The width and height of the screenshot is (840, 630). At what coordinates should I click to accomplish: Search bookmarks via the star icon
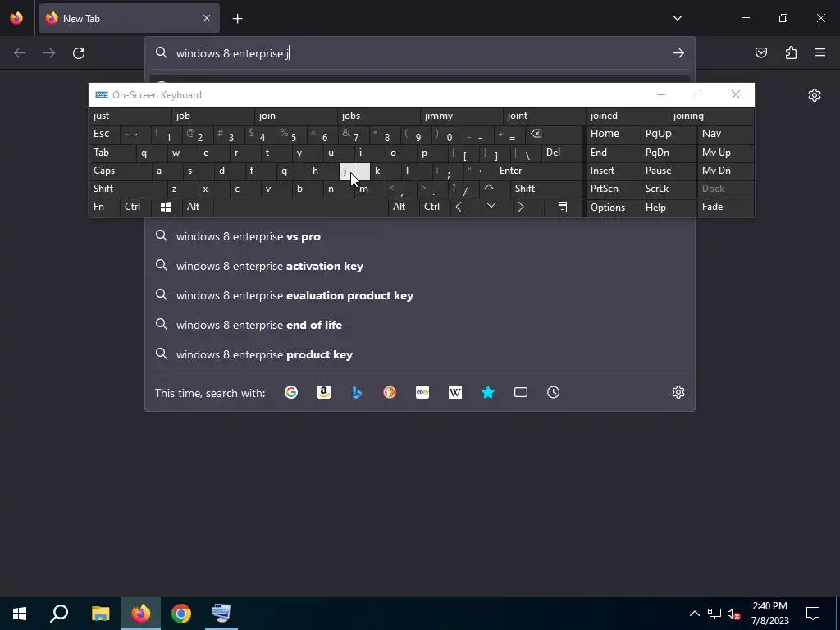pos(488,393)
